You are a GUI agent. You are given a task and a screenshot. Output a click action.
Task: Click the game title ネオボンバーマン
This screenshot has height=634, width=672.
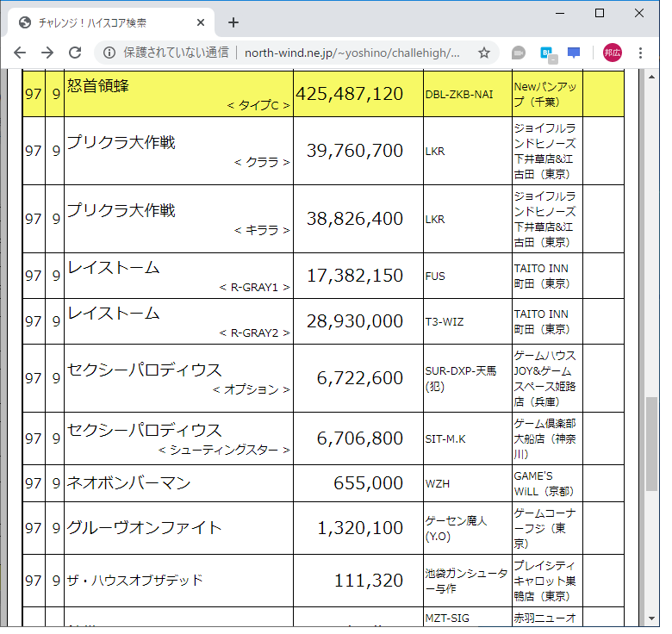pyautogui.click(x=128, y=483)
